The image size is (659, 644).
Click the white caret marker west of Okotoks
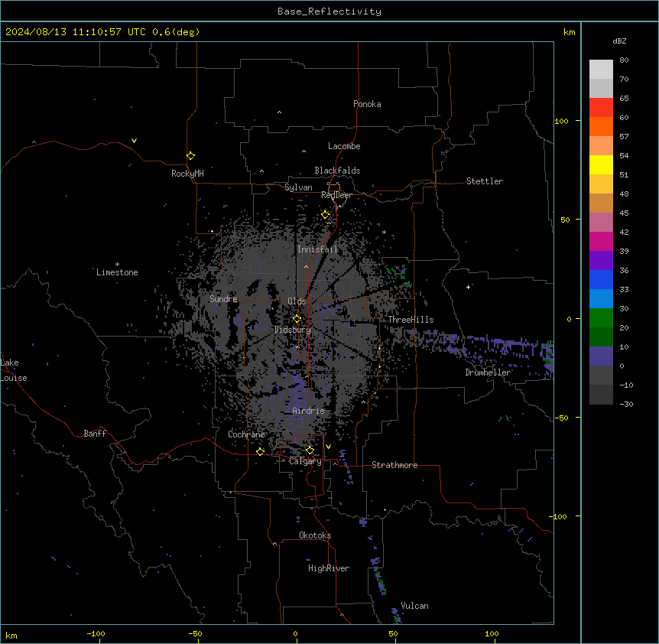point(275,544)
